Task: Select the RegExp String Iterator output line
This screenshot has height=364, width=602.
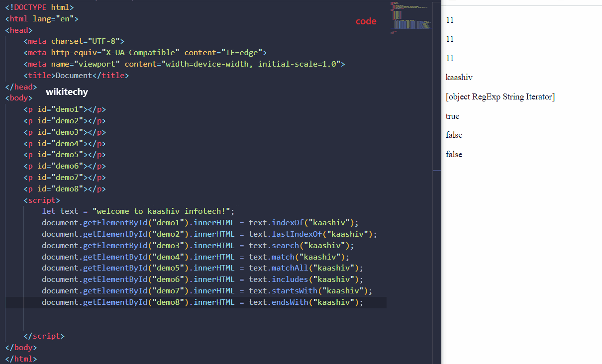Action: tap(500, 96)
